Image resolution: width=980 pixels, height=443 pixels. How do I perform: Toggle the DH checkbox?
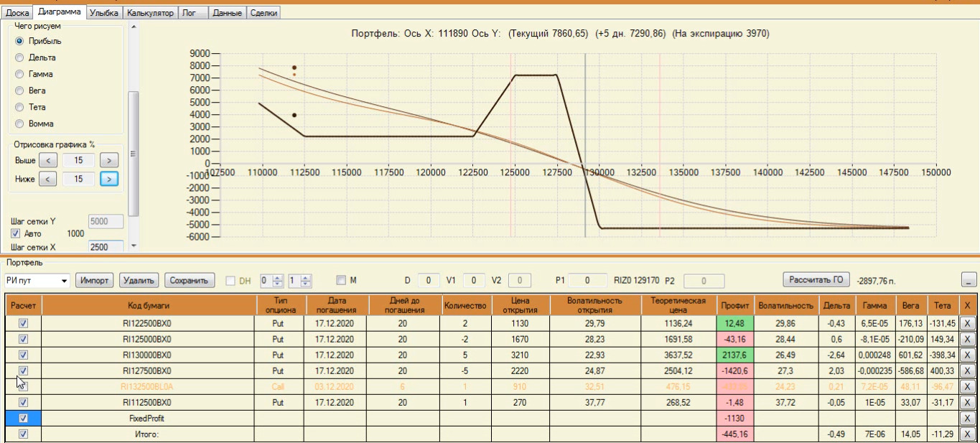(x=230, y=280)
